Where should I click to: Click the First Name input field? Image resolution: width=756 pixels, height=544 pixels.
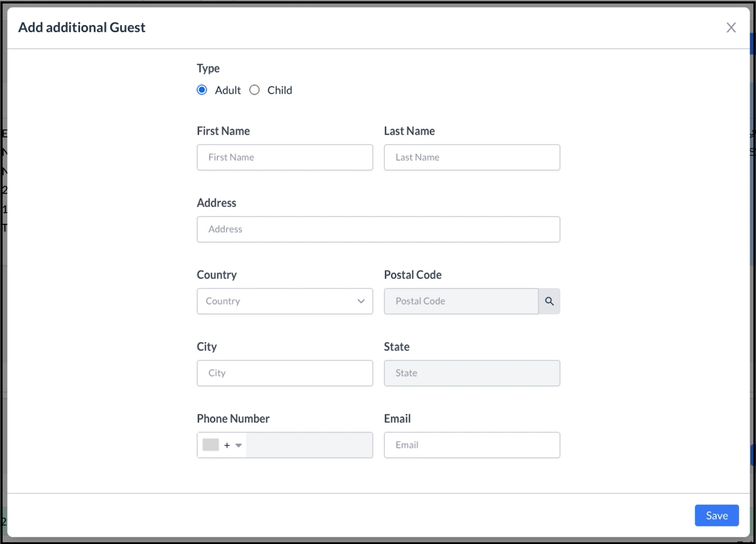click(x=285, y=157)
